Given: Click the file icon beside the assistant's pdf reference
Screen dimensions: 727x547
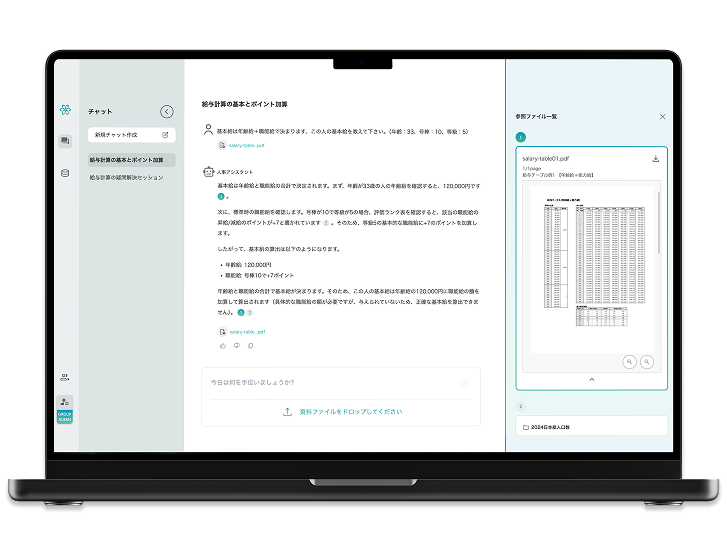Looking at the screenshot, I should (223, 332).
